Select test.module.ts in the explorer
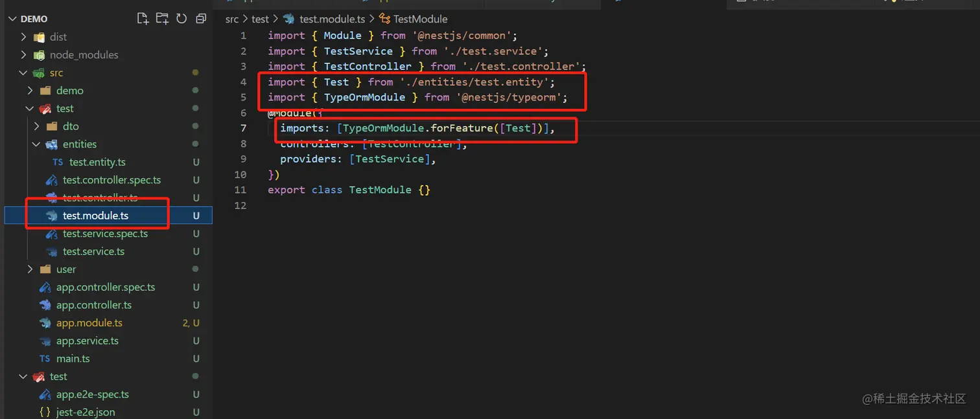Screen dimensions: 980x419 (95, 216)
